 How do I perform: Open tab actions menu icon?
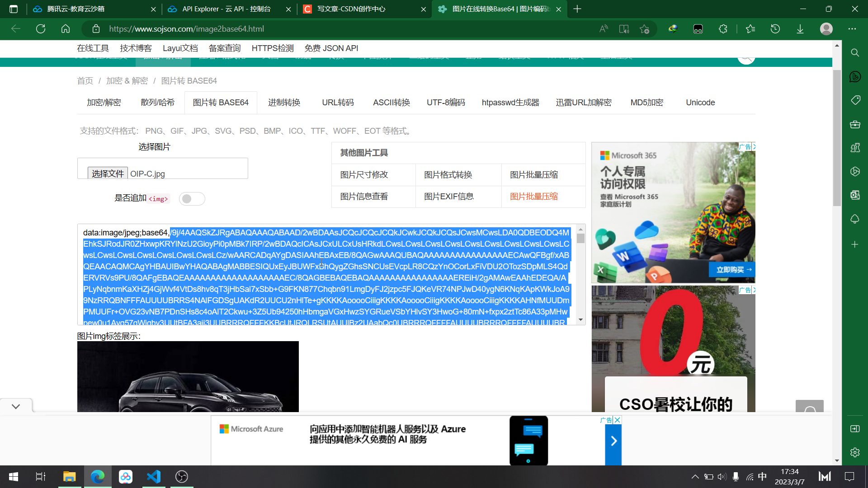(x=14, y=9)
